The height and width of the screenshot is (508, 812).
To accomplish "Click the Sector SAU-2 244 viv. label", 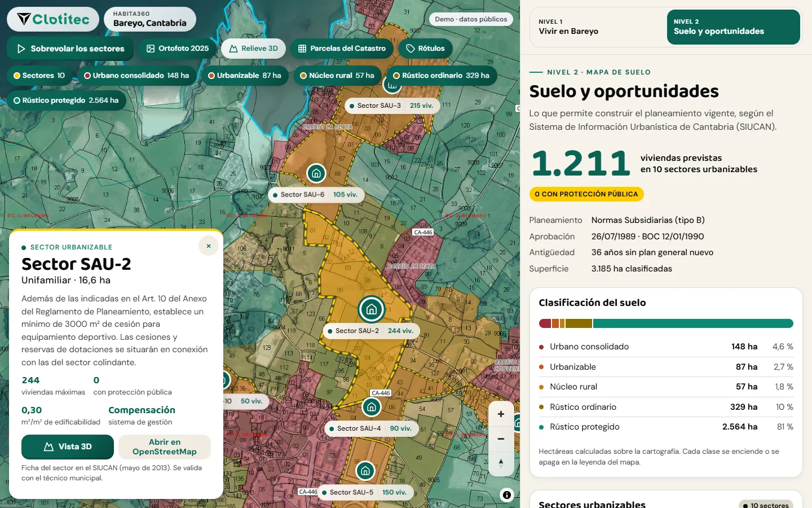I will [371, 331].
